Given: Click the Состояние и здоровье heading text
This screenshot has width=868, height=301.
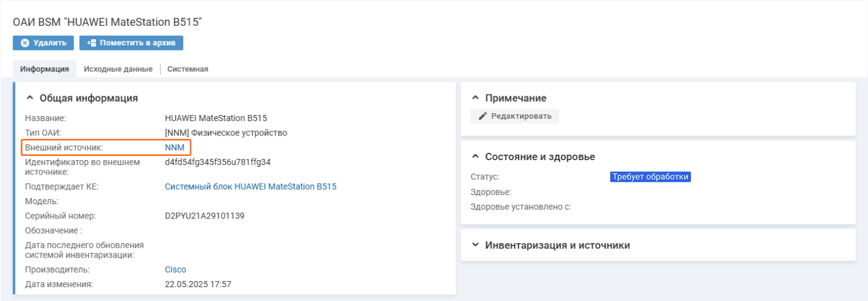Looking at the screenshot, I should pos(540,157).
